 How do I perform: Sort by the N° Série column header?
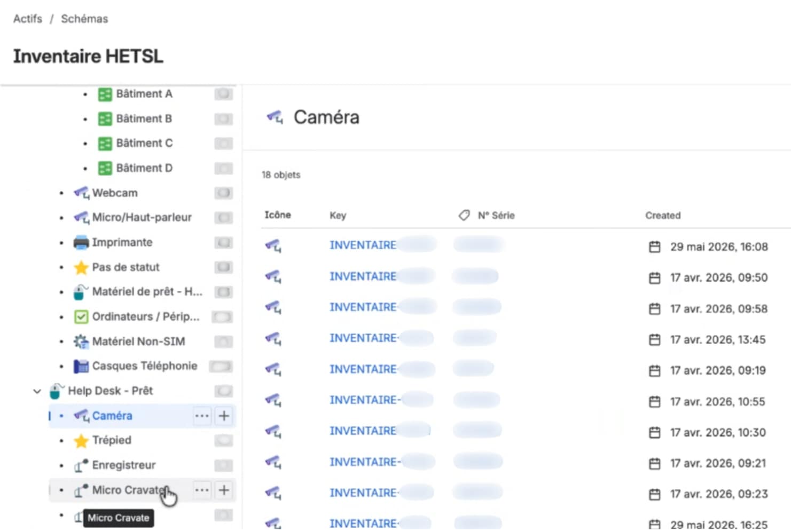coord(496,216)
